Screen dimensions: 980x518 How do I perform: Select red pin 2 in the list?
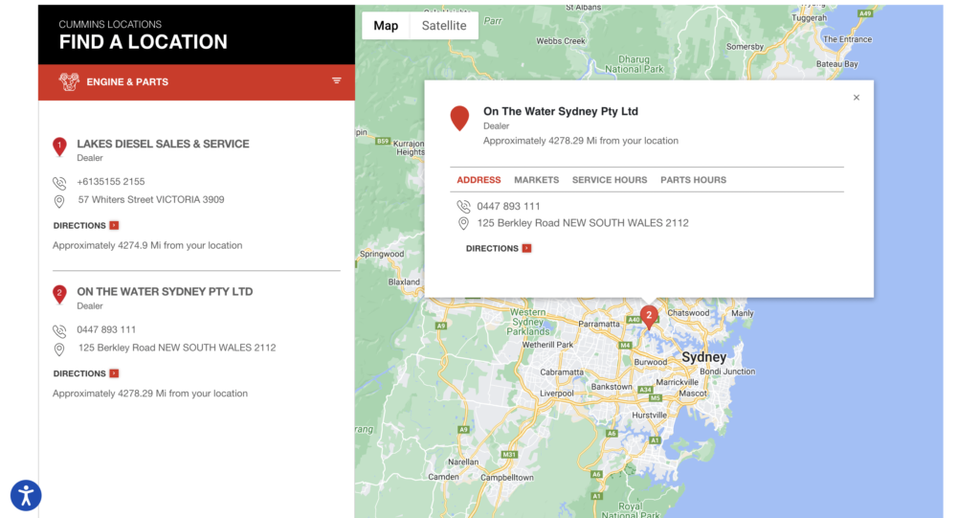click(x=59, y=295)
